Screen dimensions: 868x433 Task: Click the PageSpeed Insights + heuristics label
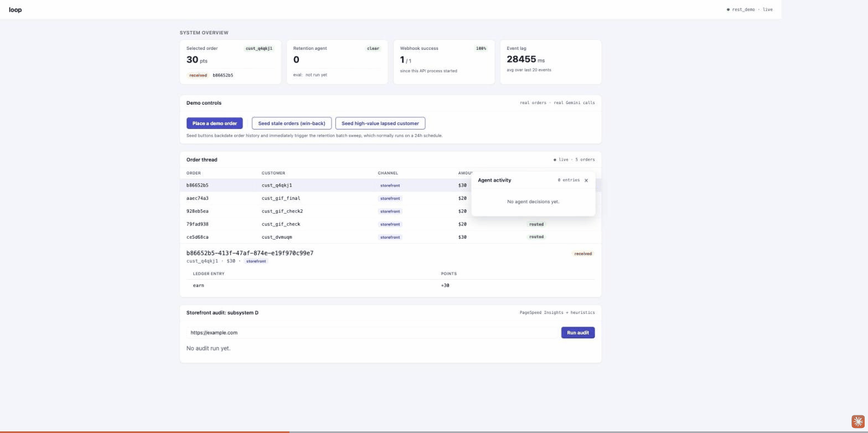pyautogui.click(x=557, y=313)
